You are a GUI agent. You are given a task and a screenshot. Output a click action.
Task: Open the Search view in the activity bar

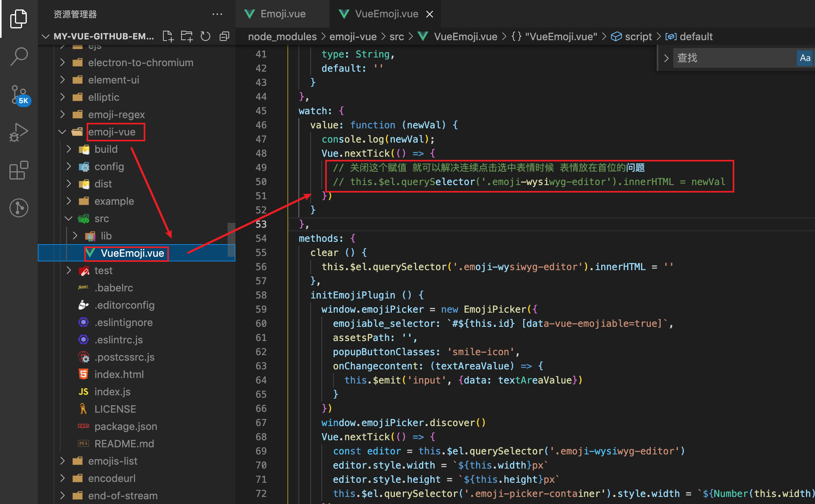pyautogui.click(x=19, y=57)
